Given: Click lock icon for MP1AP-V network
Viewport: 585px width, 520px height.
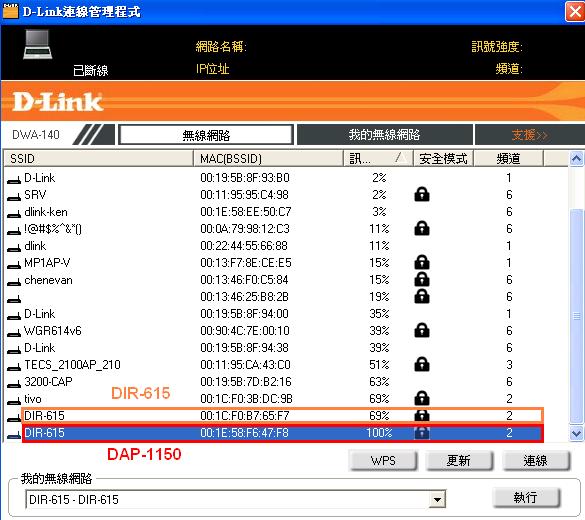Looking at the screenshot, I should point(422,263).
